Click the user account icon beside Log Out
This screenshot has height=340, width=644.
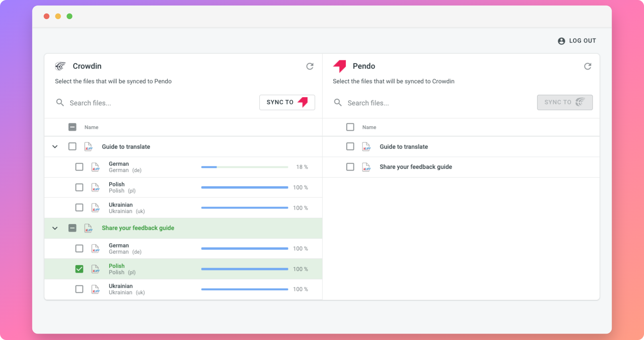[561, 41]
